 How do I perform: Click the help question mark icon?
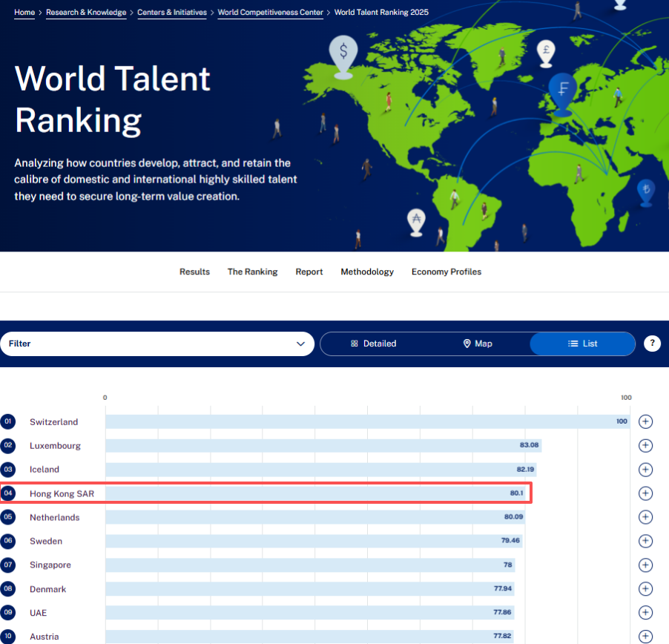point(652,344)
